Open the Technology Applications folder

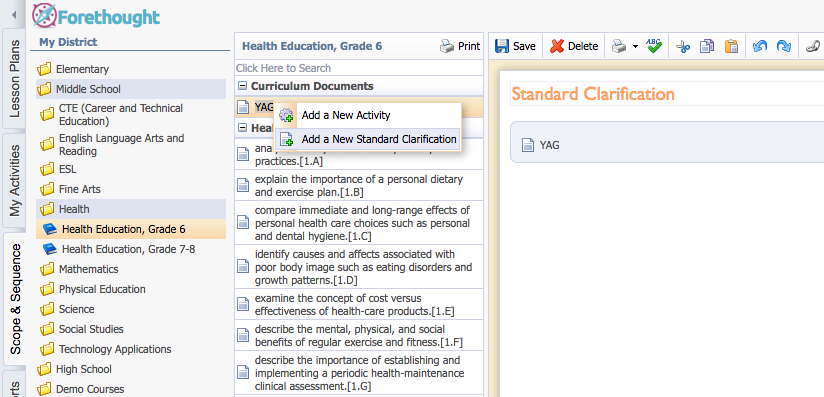(131, 349)
